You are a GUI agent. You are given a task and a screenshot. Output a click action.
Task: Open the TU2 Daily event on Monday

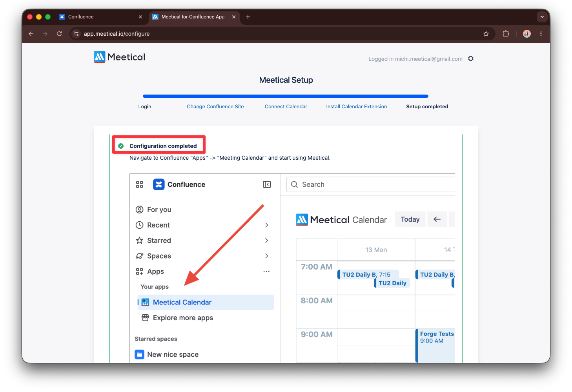(392, 283)
